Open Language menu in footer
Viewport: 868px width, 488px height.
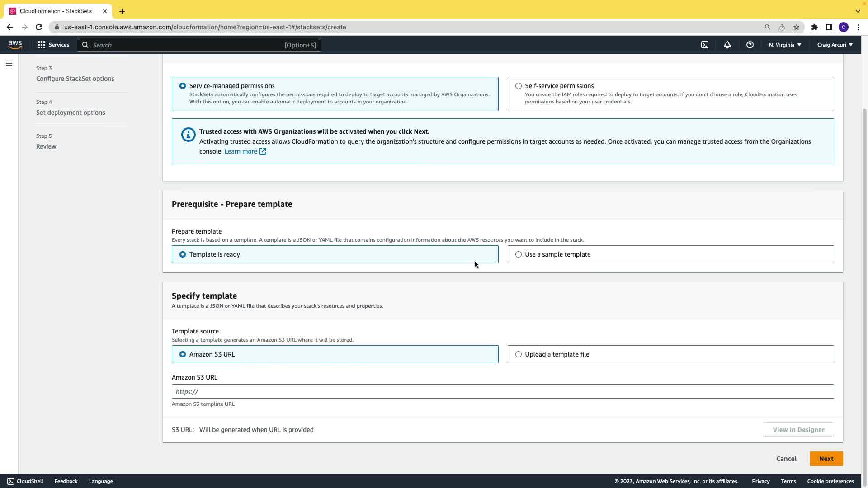(x=101, y=481)
